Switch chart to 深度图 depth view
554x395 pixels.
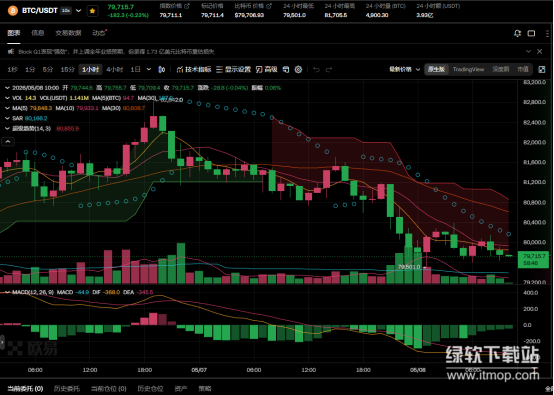(501, 69)
